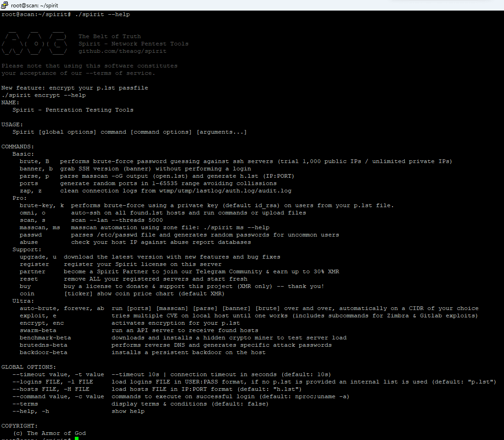Click the 'masscan, ms' command name
Viewport: 504px width, 440px height.
tap(40, 227)
